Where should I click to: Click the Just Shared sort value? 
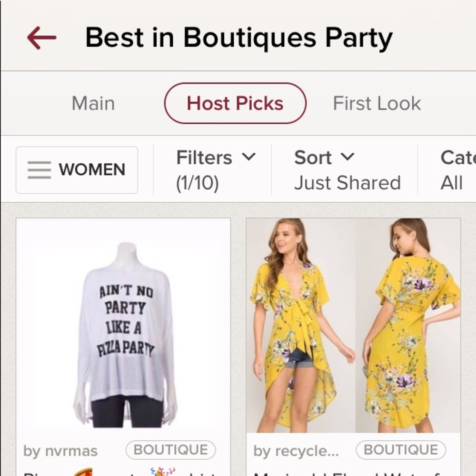click(x=347, y=183)
